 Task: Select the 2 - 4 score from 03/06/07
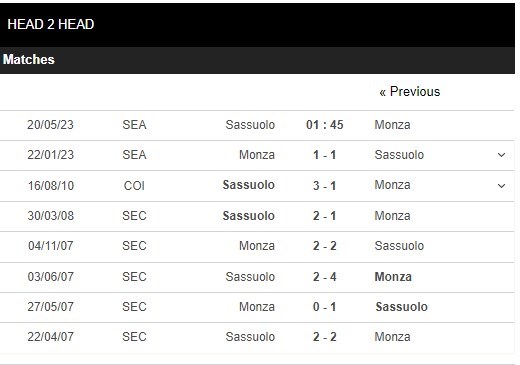coord(324,277)
